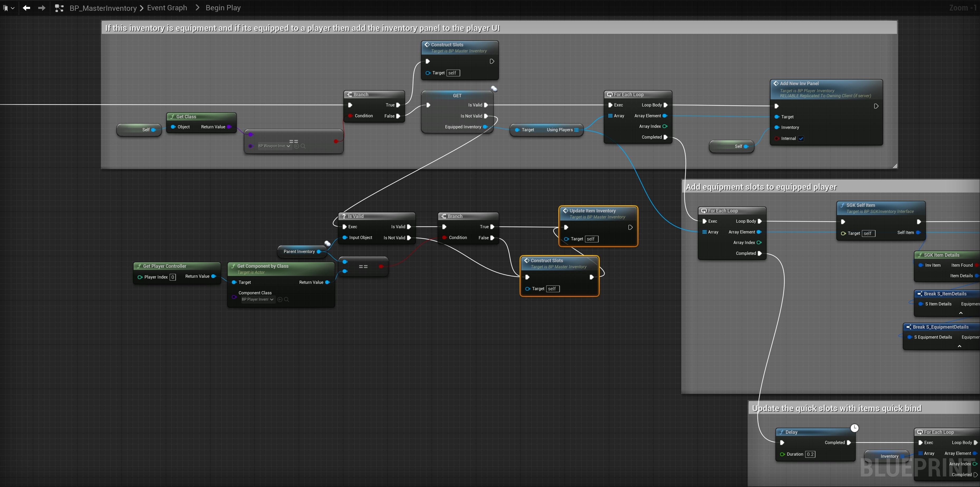This screenshot has height=487, width=980.
Task: Click the forward navigation arrow
Action: click(x=42, y=8)
